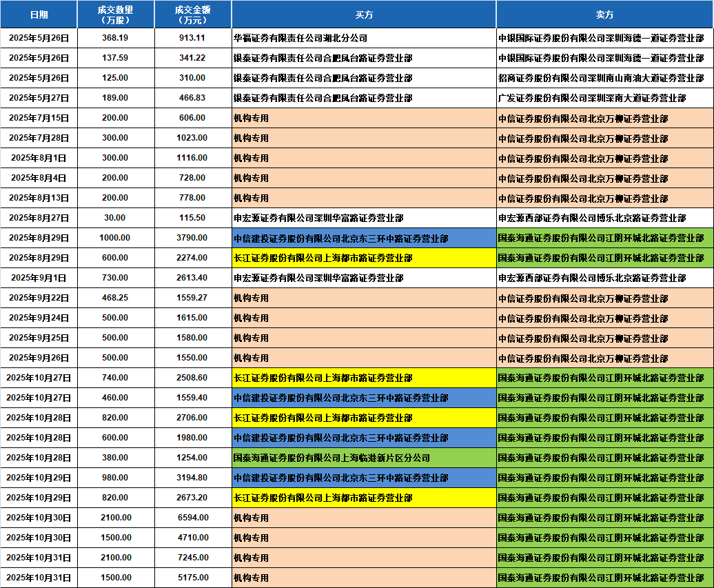Select the amount cell 2613.40
The height and width of the screenshot is (588, 714).
pyautogui.click(x=193, y=278)
